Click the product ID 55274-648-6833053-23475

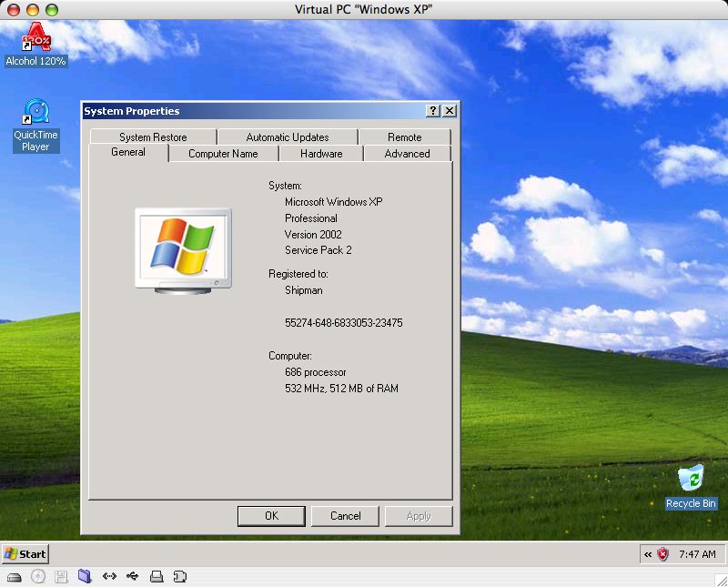pos(344,323)
